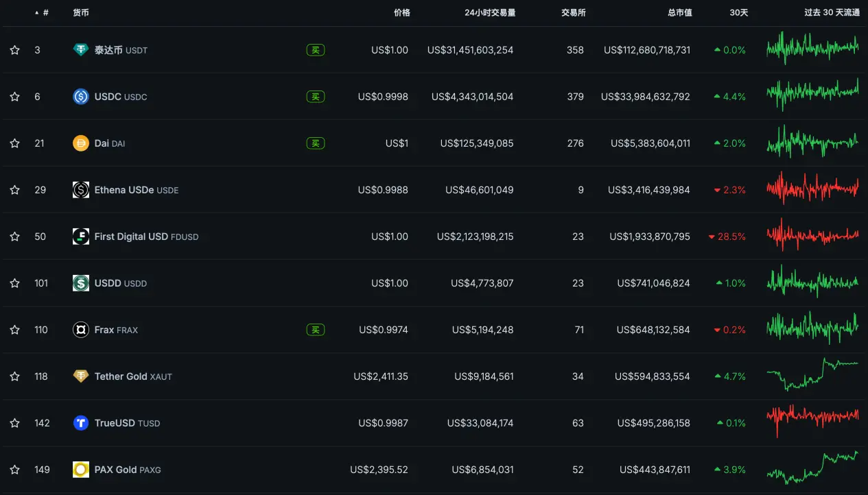This screenshot has width=868, height=495.
Task: Sort by 24小时交易量 column header
Action: 489,13
